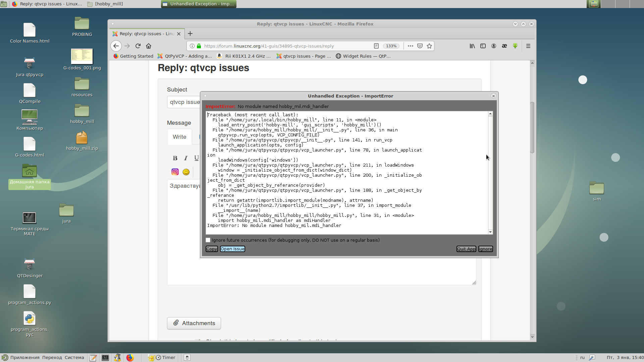644x362 pixels.
Task: Reload the forum page
Action: [138, 46]
